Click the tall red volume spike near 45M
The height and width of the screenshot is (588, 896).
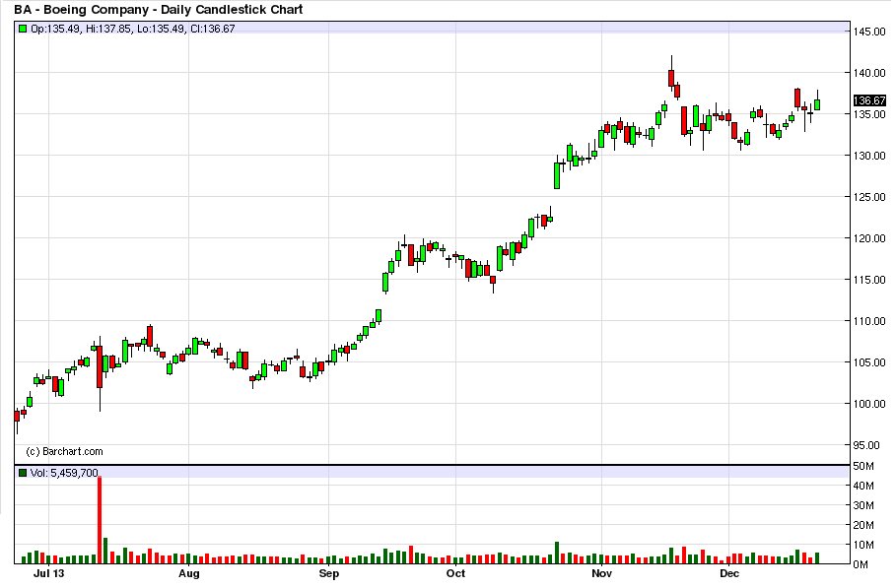100,519
